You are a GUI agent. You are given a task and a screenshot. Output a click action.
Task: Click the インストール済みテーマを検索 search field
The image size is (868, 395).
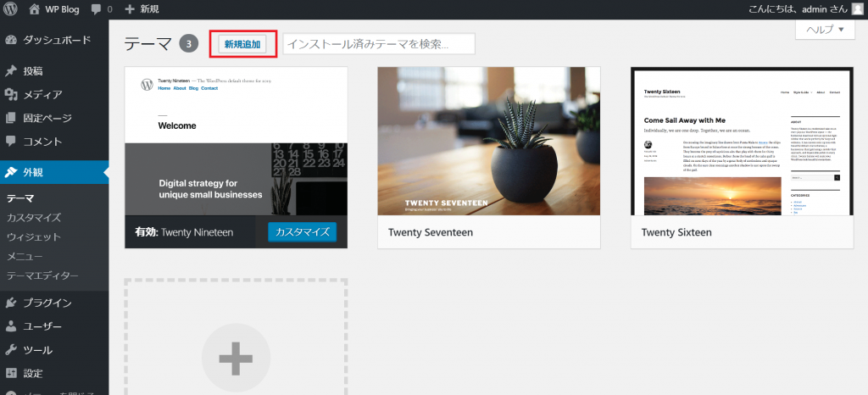[x=378, y=43]
